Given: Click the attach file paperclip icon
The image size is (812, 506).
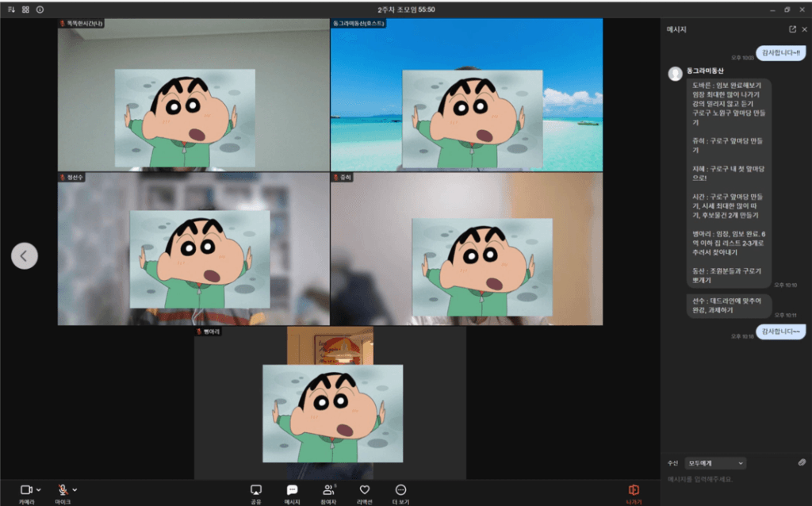Looking at the screenshot, I should [x=802, y=462].
